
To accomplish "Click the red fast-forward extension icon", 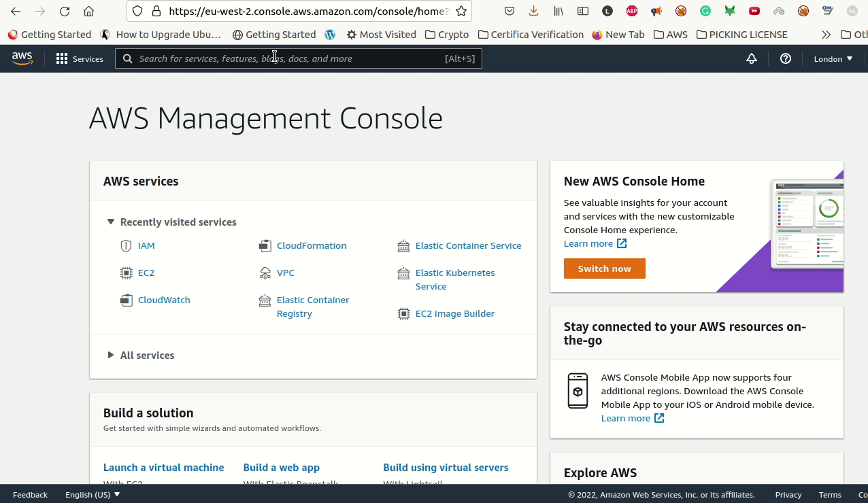I will pos(754,12).
